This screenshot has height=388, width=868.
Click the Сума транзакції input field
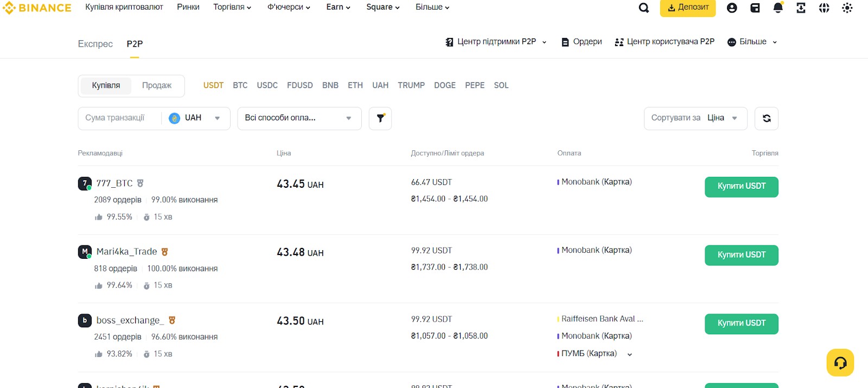(x=119, y=118)
